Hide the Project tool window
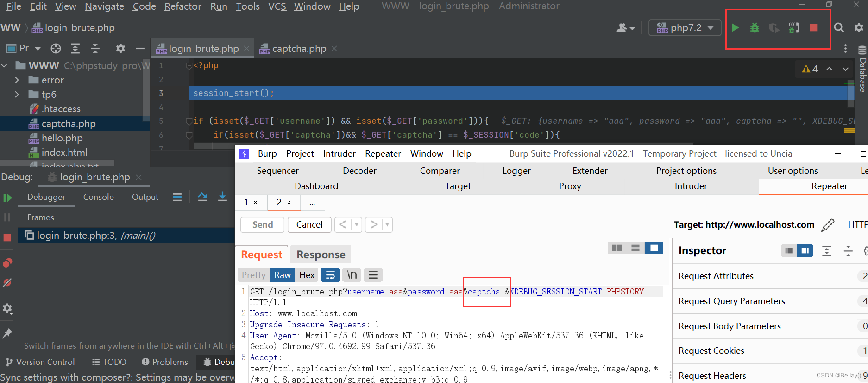868x383 pixels. [140, 48]
